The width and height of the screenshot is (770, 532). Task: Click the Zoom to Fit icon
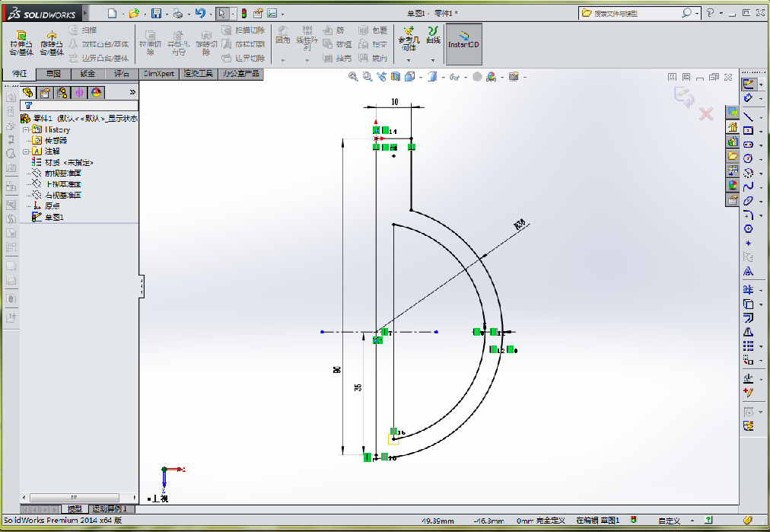click(x=352, y=77)
